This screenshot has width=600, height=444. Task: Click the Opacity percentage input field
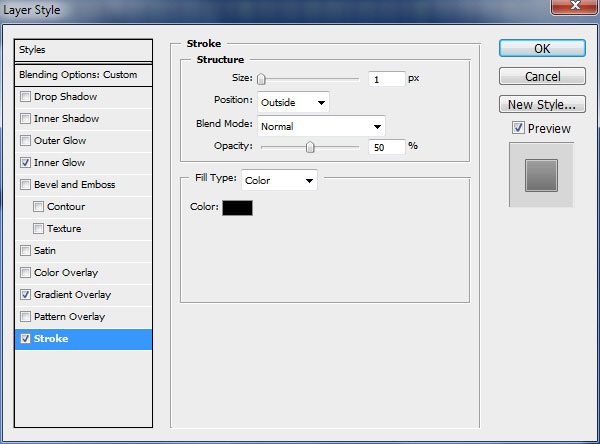[x=386, y=147]
